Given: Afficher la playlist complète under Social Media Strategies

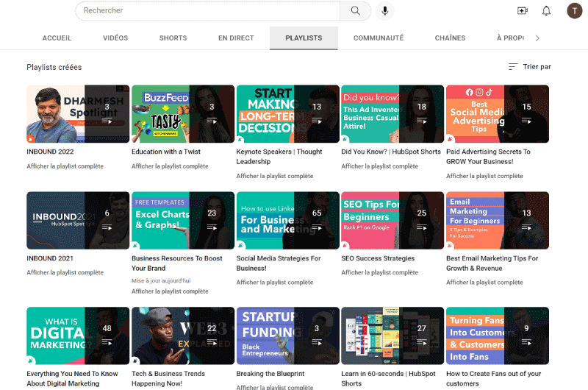Looking at the screenshot, I should pos(274,283).
